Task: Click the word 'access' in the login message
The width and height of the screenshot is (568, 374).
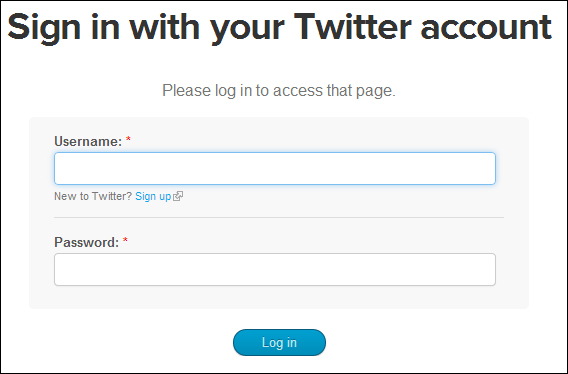Action: [x=297, y=91]
